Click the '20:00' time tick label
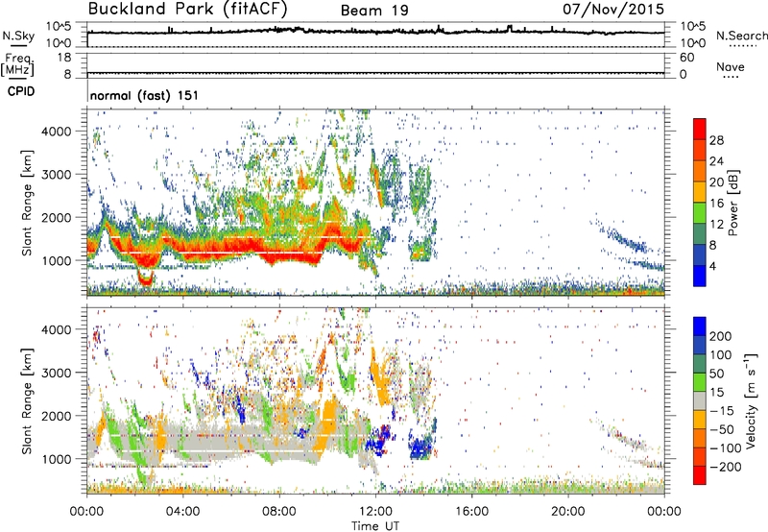This screenshot has width=768, height=532. click(568, 512)
